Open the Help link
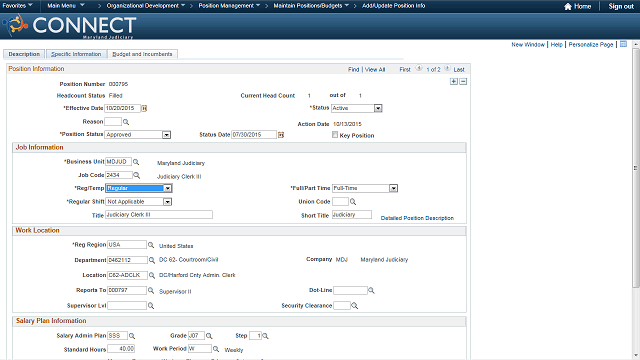The image size is (640, 360). tap(556, 44)
